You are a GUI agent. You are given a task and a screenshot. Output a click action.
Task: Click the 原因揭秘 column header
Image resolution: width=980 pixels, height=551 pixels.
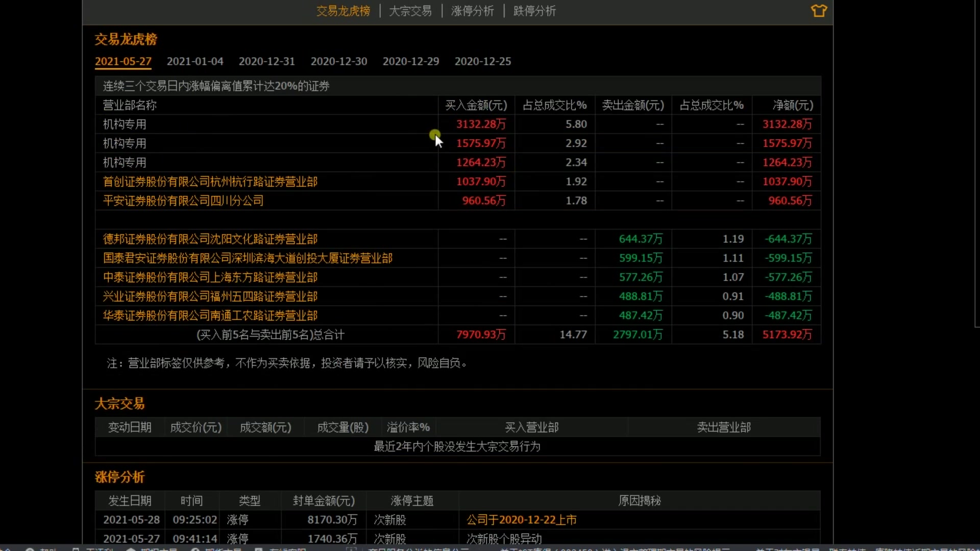pyautogui.click(x=640, y=501)
